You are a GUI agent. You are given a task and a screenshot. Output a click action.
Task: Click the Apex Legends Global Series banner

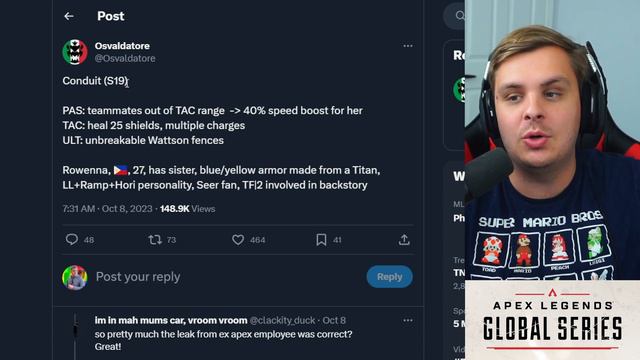click(x=552, y=320)
